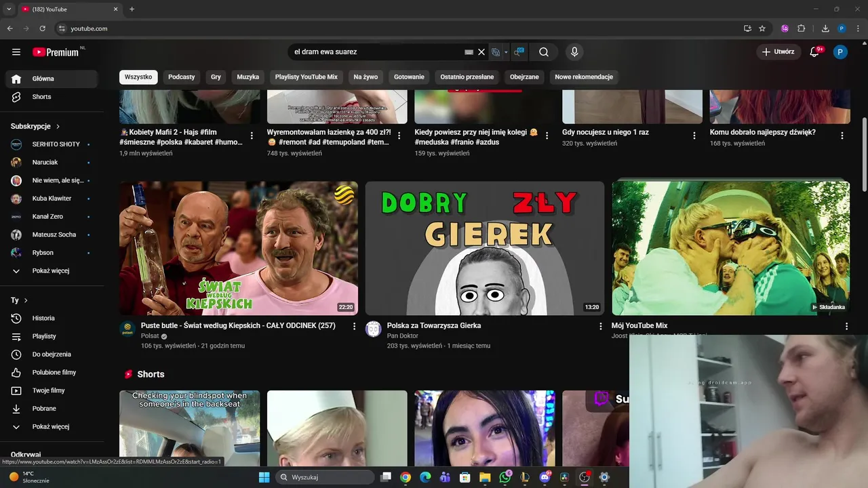Open the YouTube account avatar menu
The image size is (868, 488).
(840, 52)
